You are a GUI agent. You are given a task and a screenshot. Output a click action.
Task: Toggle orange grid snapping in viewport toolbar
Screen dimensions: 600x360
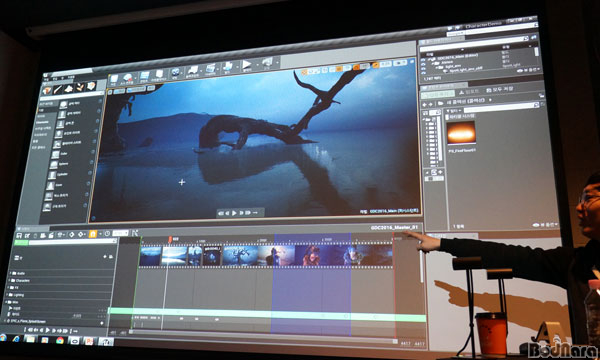click(339, 69)
